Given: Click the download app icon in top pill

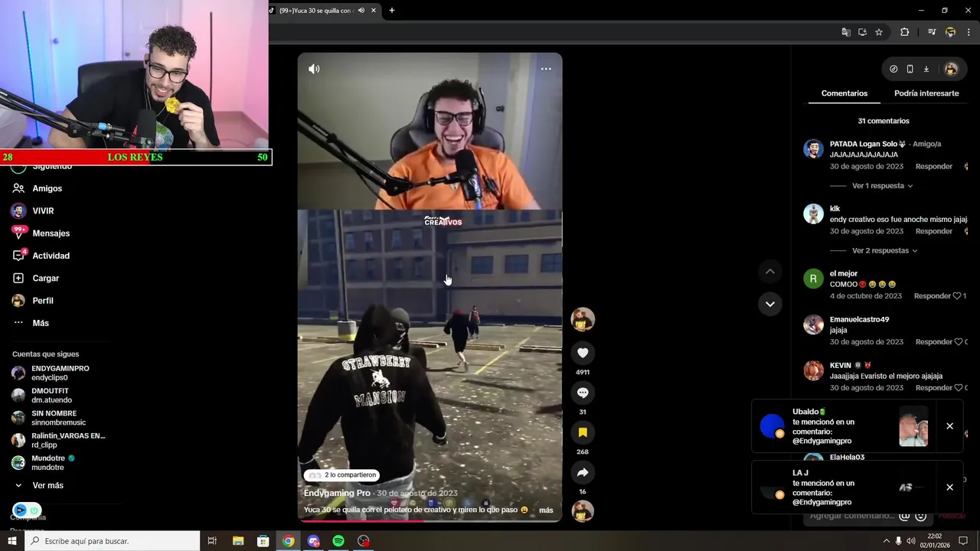Looking at the screenshot, I should point(926,69).
